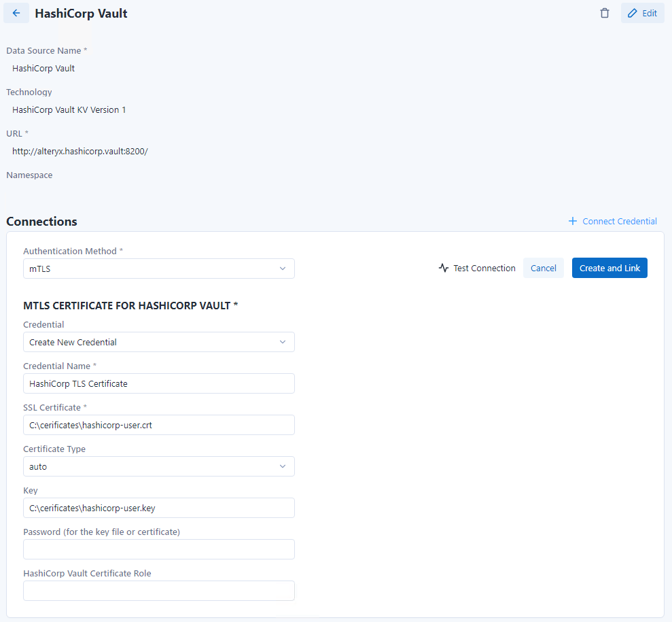Expand the Credential dropdown showing Create New Credential
Screen dimensions: 672x622
click(158, 342)
